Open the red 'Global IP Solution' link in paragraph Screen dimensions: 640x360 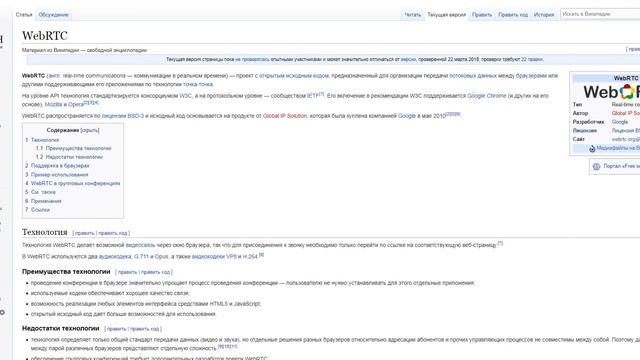(x=285, y=116)
